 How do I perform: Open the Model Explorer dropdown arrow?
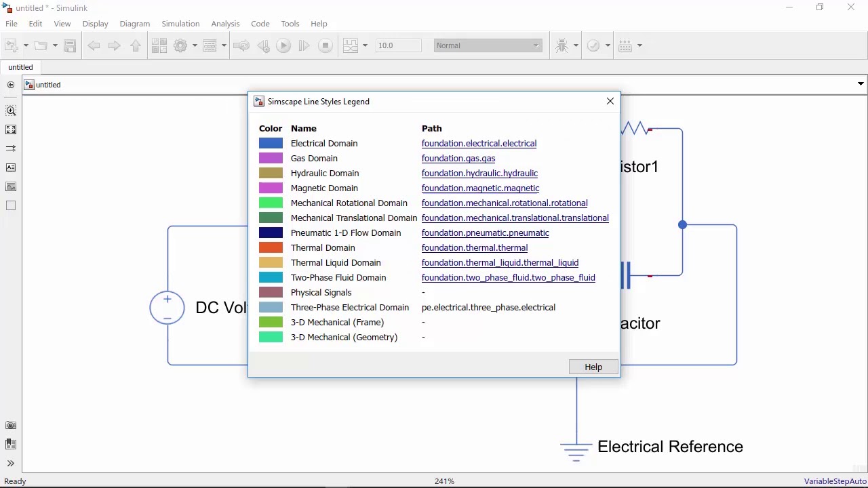click(224, 45)
